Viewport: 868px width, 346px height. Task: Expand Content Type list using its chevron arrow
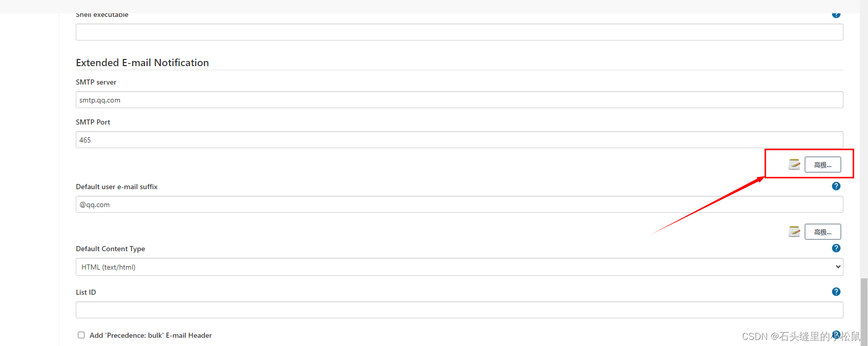tap(838, 267)
